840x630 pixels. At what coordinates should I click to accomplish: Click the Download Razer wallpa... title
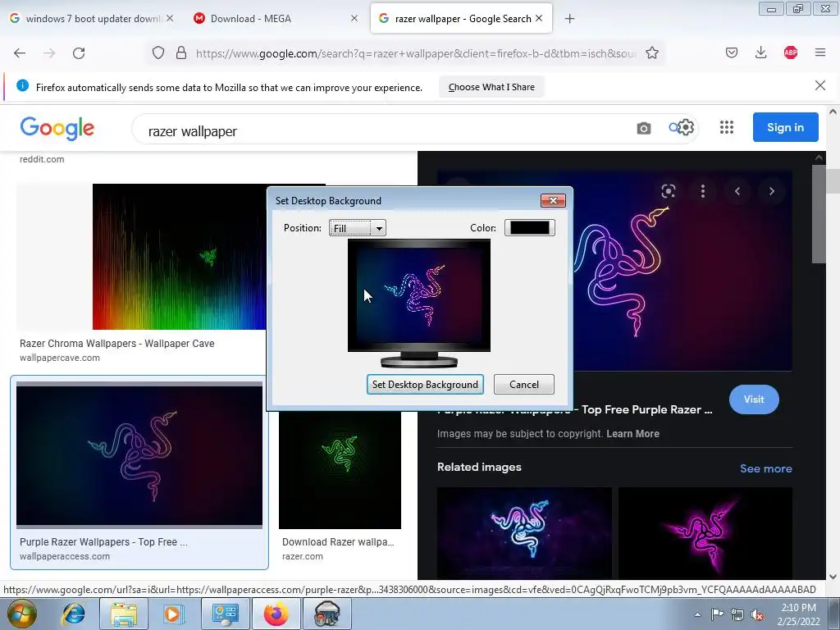pos(338,541)
